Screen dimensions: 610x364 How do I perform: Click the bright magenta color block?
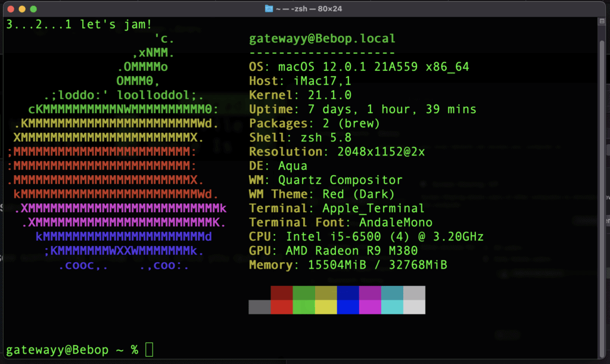[370, 307]
